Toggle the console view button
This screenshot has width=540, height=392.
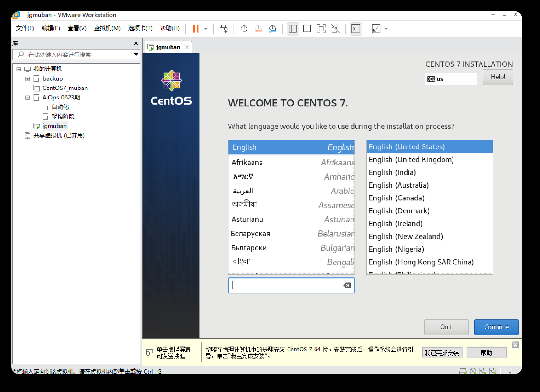tap(356, 28)
